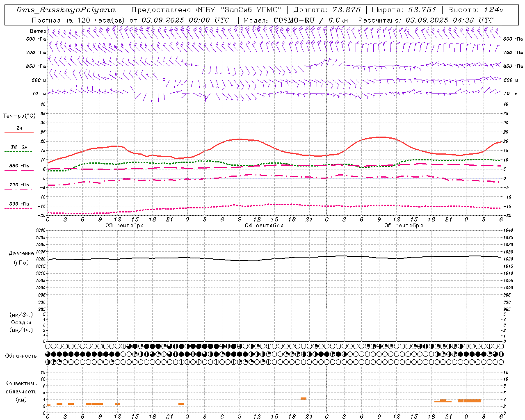This screenshot has height=420, width=525.
Task: Click the 'Предоставлено ФГБУ "ЗапСиб УГМС"' provider text
Action: click(207, 10)
